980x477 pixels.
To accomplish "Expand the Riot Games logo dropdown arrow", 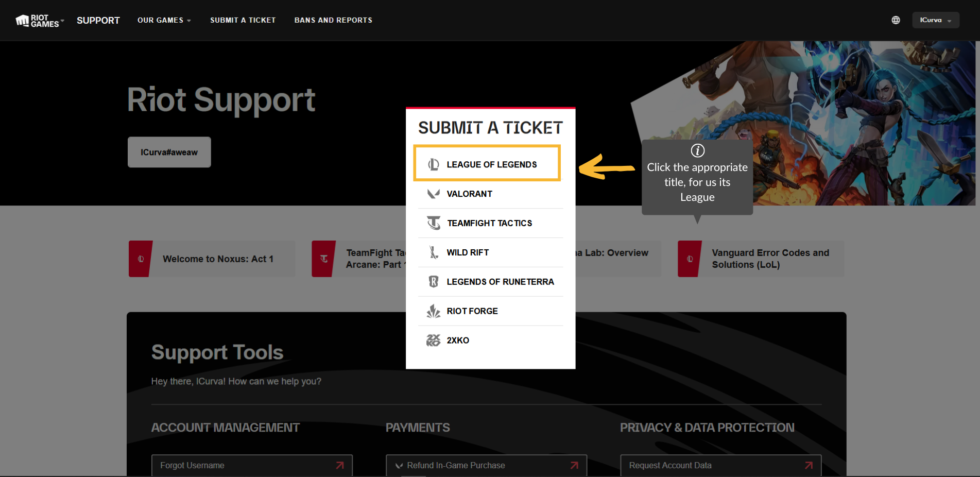I will point(62,21).
